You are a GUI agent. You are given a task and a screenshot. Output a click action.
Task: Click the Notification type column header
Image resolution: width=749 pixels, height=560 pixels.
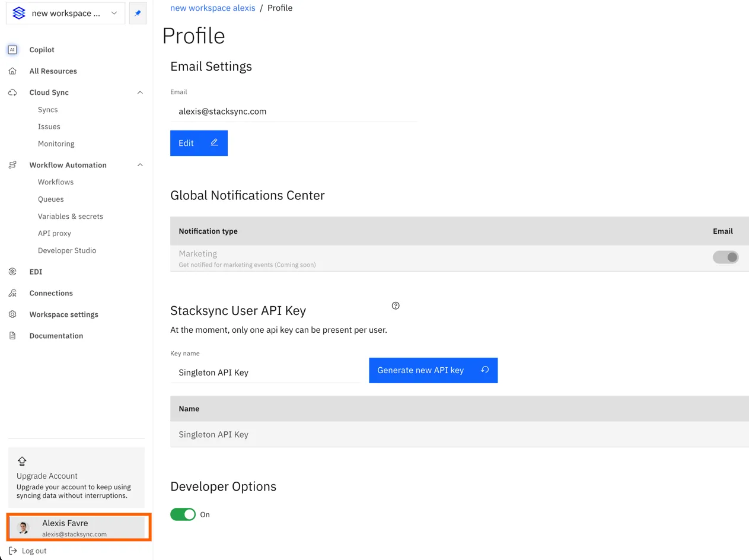(208, 231)
